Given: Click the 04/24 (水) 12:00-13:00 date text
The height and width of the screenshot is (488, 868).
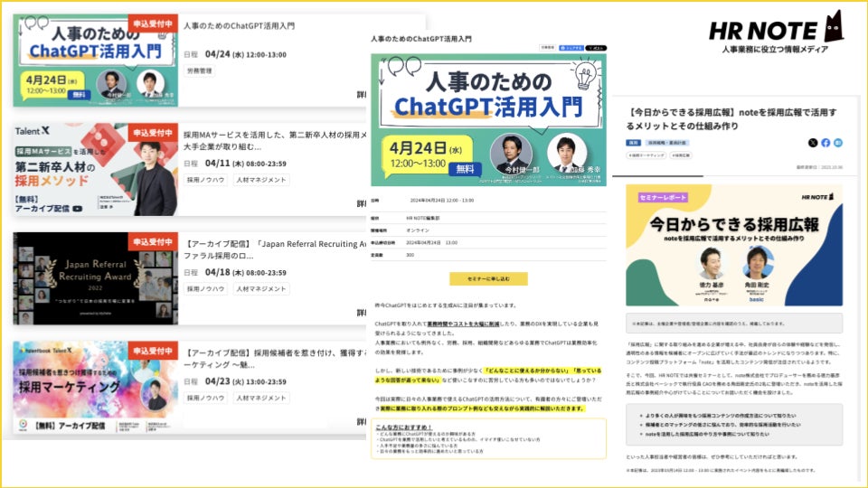Looking at the screenshot, I should pyautogui.click(x=246, y=54).
